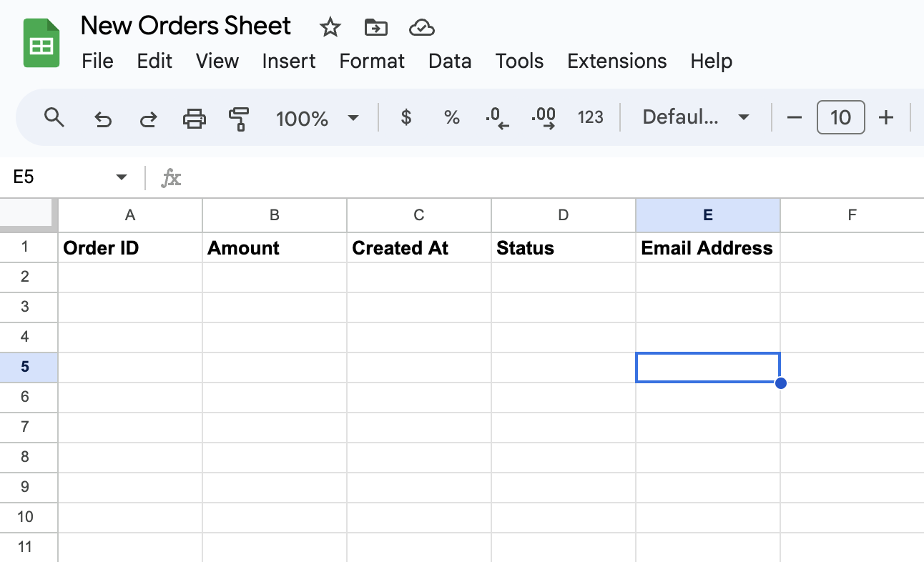Screen dimensions: 924x562
Task: Select row 5 header
Action: [x=29, y=368]
